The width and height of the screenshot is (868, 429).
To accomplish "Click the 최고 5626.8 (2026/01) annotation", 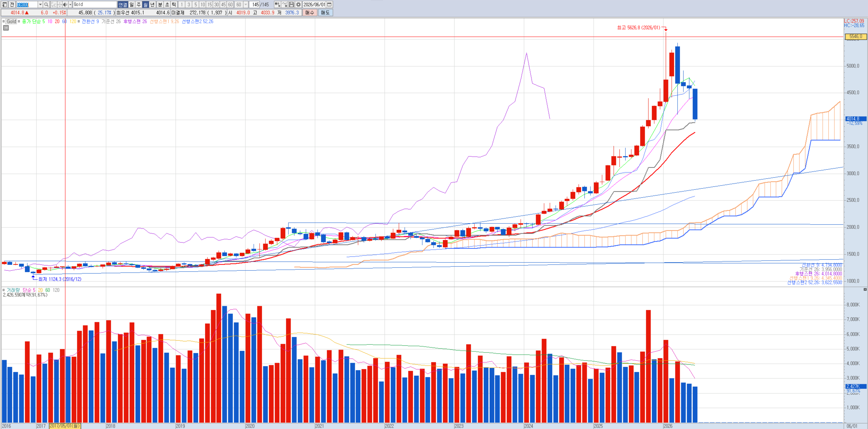I will point(638,28).
